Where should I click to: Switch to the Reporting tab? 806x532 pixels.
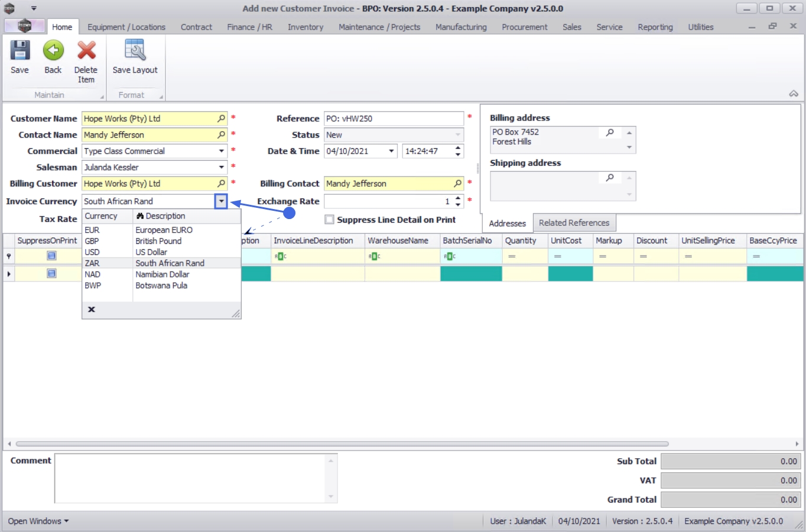(655, 27)
